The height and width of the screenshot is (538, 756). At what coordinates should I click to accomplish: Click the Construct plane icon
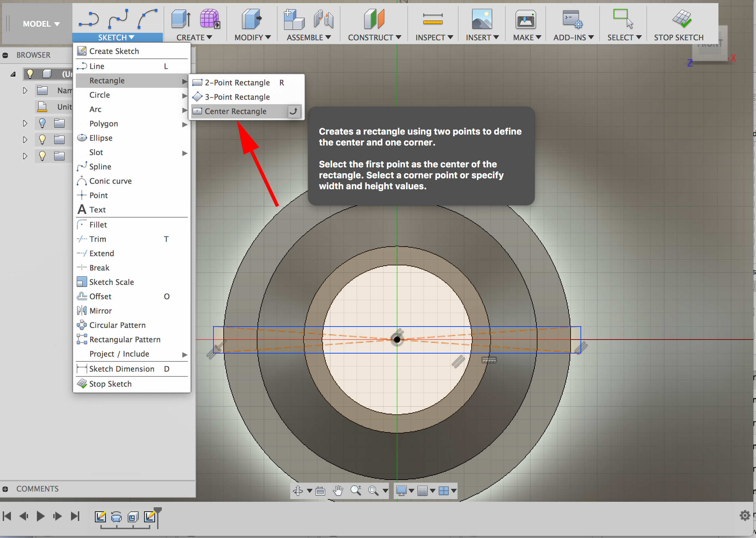click(374, 19)
